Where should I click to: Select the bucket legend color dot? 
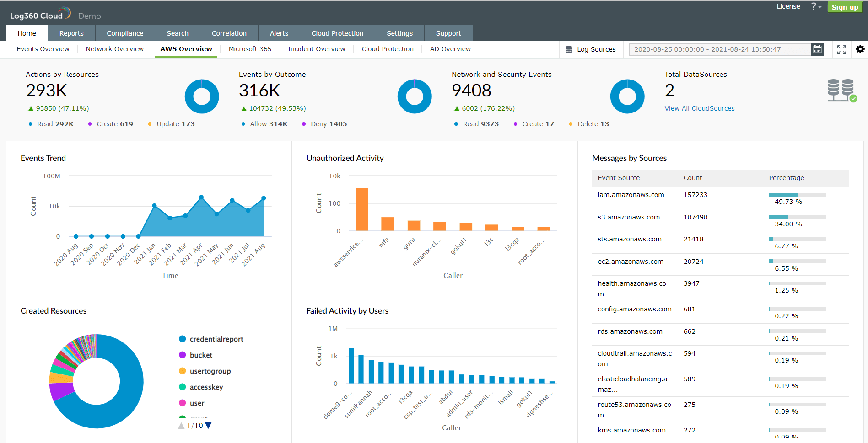click(x=183, y=355)
